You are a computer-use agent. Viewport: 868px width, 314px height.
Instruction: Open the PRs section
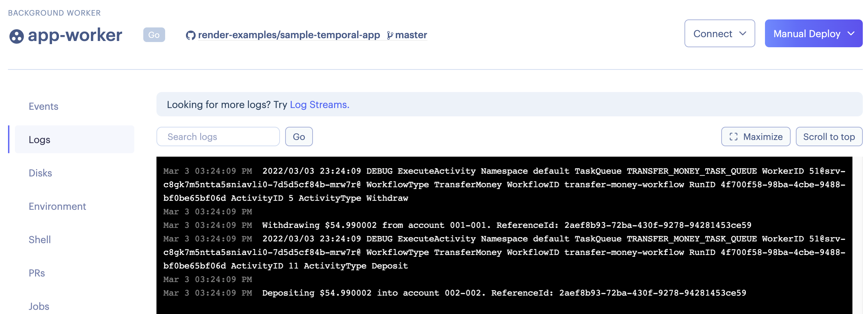coord(37,273)
